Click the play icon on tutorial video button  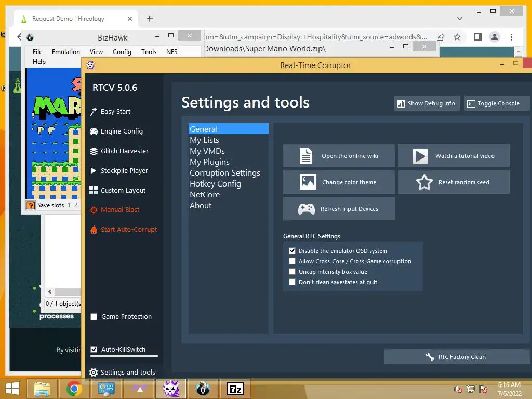(420, 156)
